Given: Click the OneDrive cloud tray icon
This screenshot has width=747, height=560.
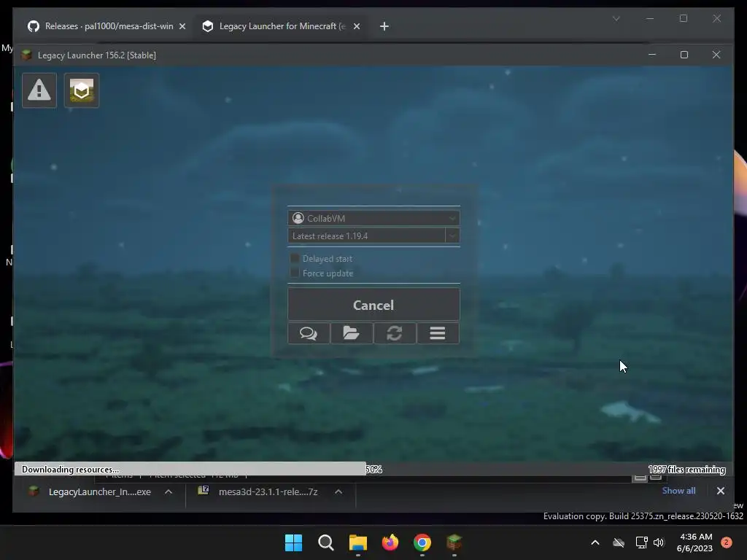Looking at the screenshot, I should (x=619, y=542).
